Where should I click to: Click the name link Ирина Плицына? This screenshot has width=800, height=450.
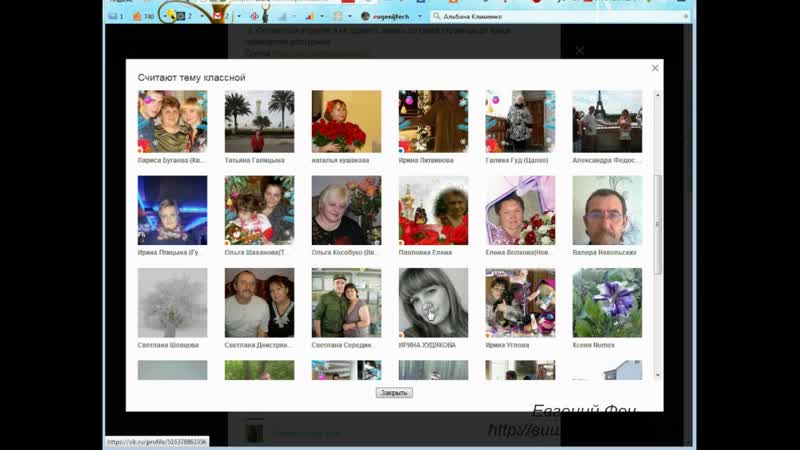pos(169,253)
